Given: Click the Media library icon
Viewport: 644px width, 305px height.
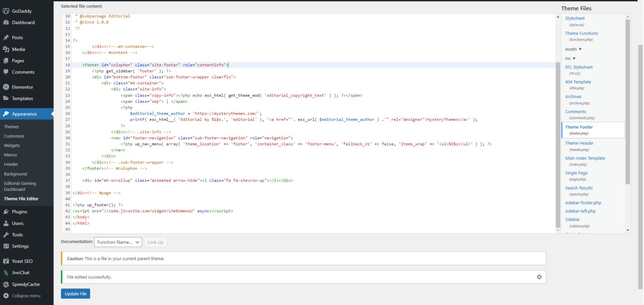Looking at the screenshot, I should [x=6, y=49].
